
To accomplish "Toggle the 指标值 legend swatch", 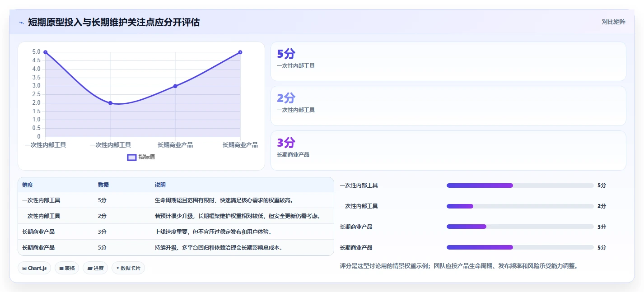I will click(x=132, y=157).
